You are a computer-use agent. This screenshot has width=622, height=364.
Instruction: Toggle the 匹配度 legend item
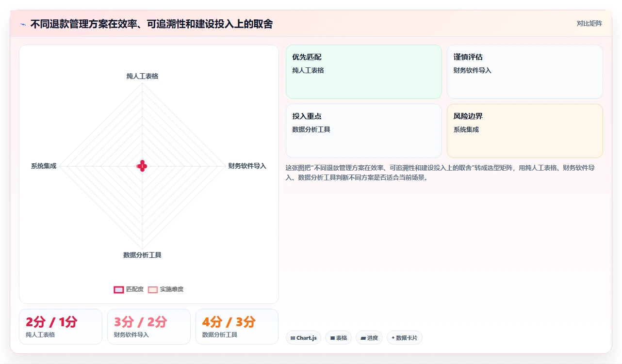click(129, 289)
